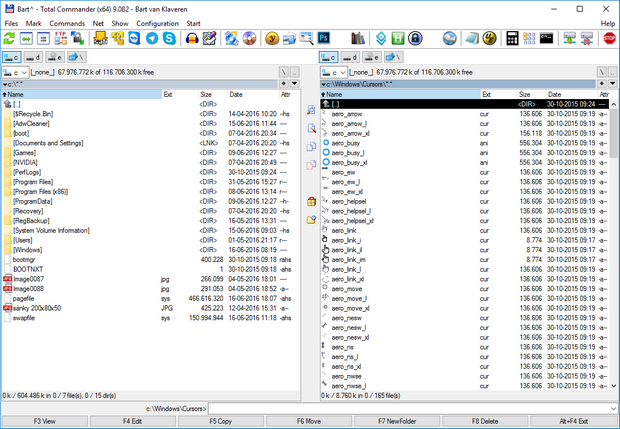Click the F4 Edit button

[132, 421]
